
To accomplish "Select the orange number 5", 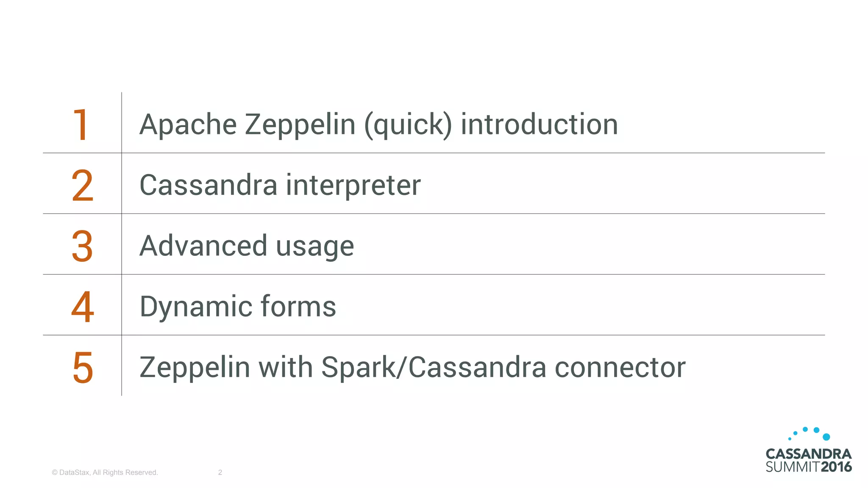I will pos(83,368).
